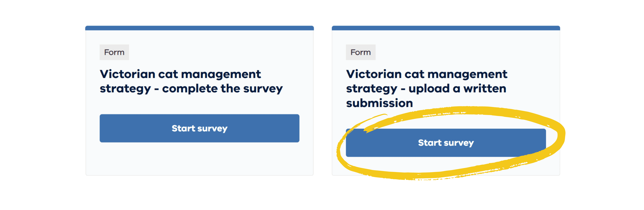644x210 pixels.
Task: Begin the written submission upload form
Action: coord(446,143)
